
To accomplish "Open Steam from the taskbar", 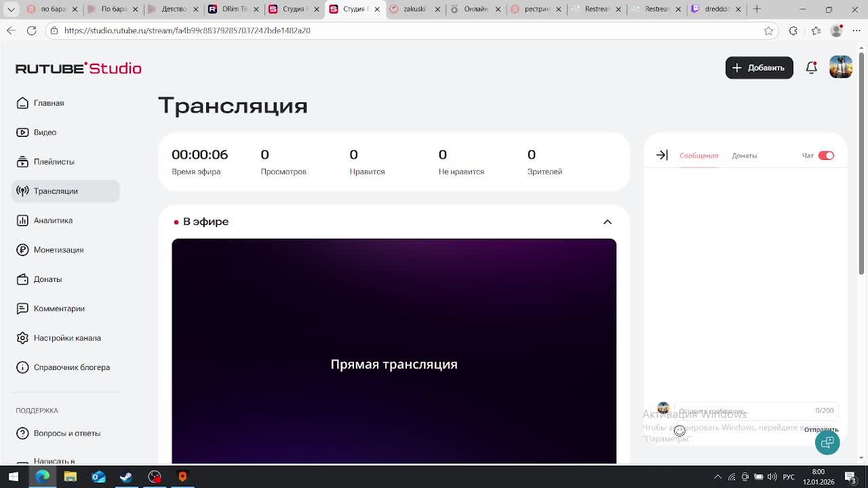I will click(x=125, y=476).
